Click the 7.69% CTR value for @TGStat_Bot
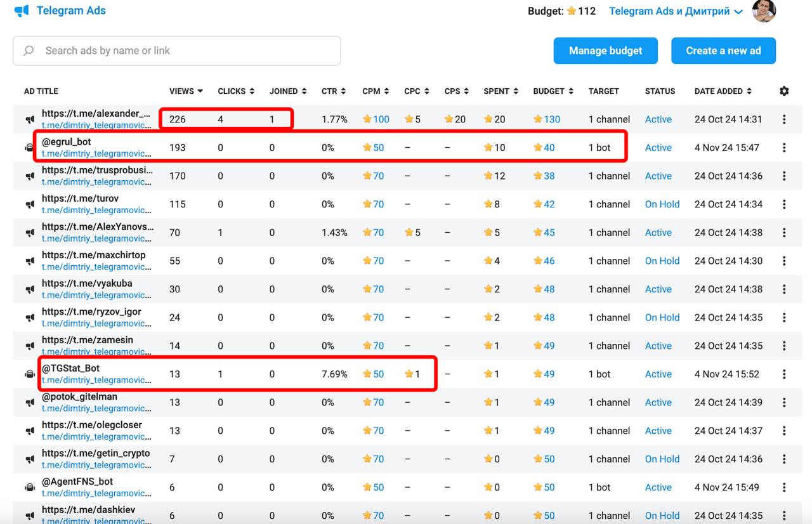This screenshot has height=524, width=812. [334, 374]
